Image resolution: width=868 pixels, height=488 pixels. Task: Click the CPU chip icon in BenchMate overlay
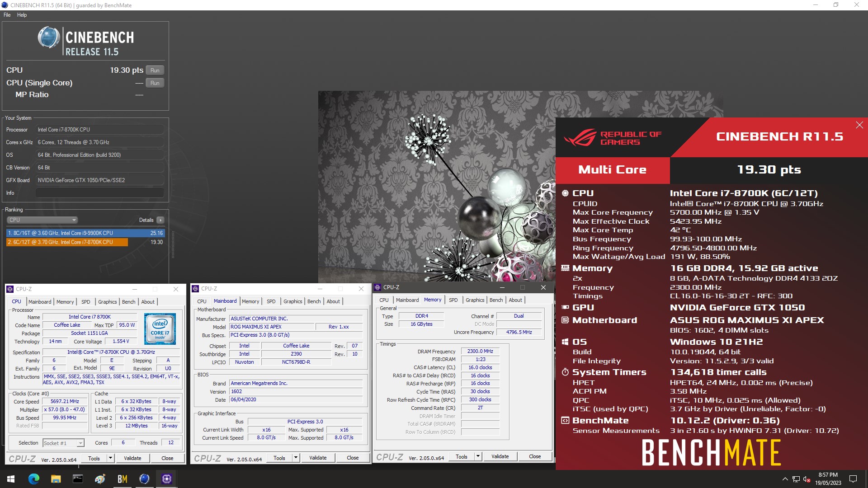click(565, 193)
